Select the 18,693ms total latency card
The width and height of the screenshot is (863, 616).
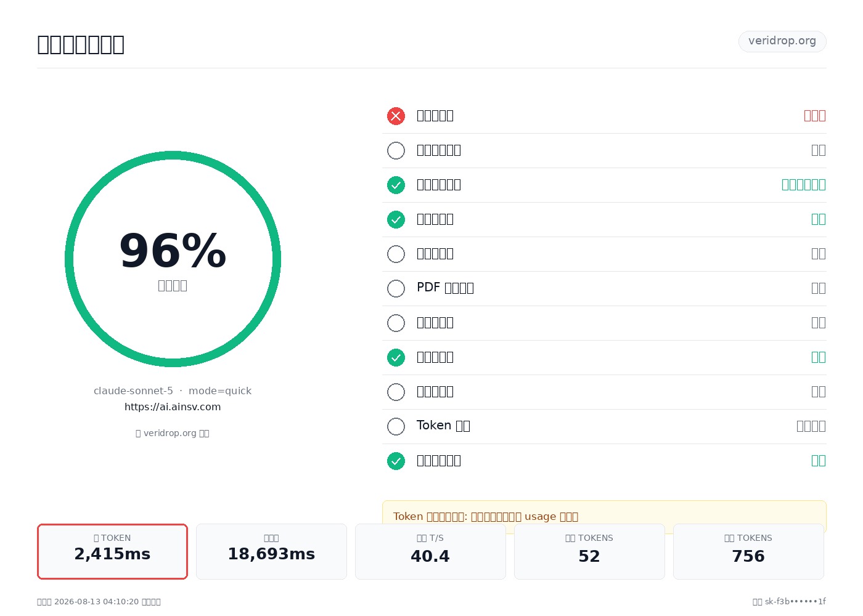click(271, 551)
